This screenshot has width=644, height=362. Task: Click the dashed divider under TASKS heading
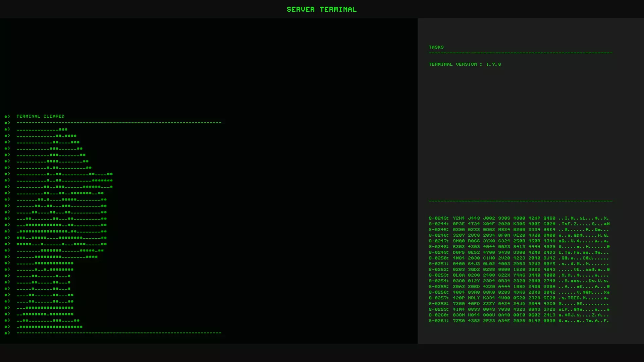pyautogui.click(x=520, y=53)
